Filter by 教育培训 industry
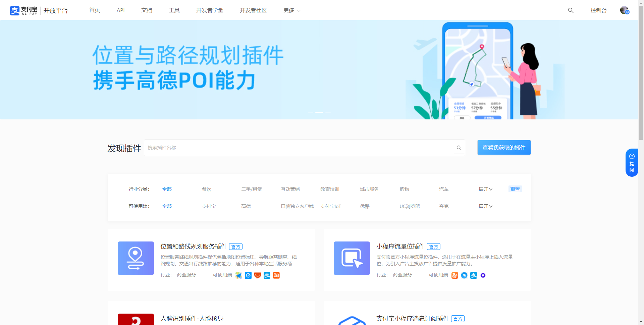The width and height of the screenshot is (644, 325). 330,189
